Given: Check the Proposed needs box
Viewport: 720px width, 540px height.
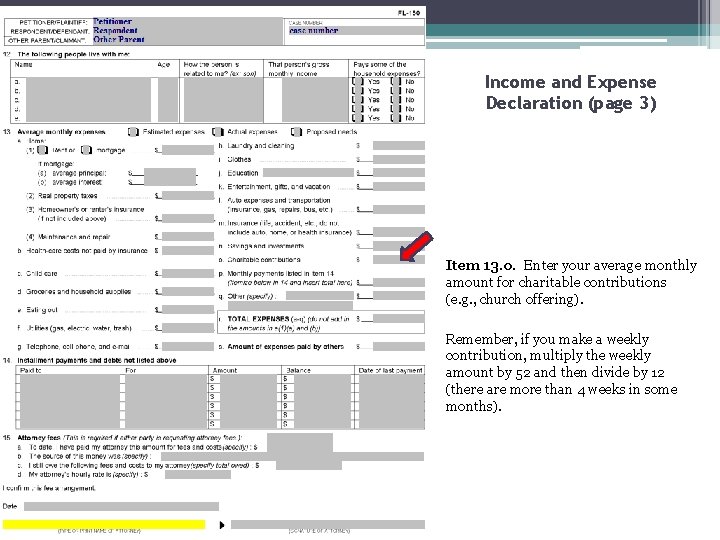Looking at the screenshot, I should coord(297,132).
